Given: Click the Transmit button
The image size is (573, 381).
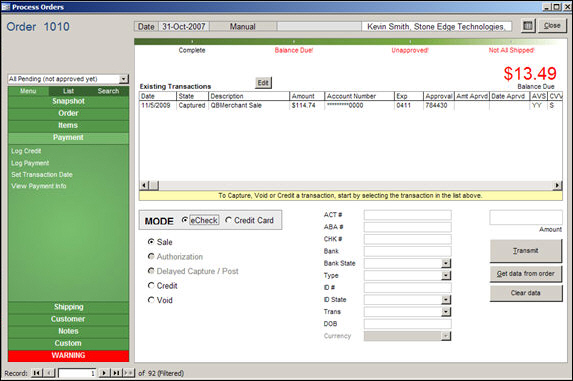Looking at the screenshot, I should click(x=525, y=251).
